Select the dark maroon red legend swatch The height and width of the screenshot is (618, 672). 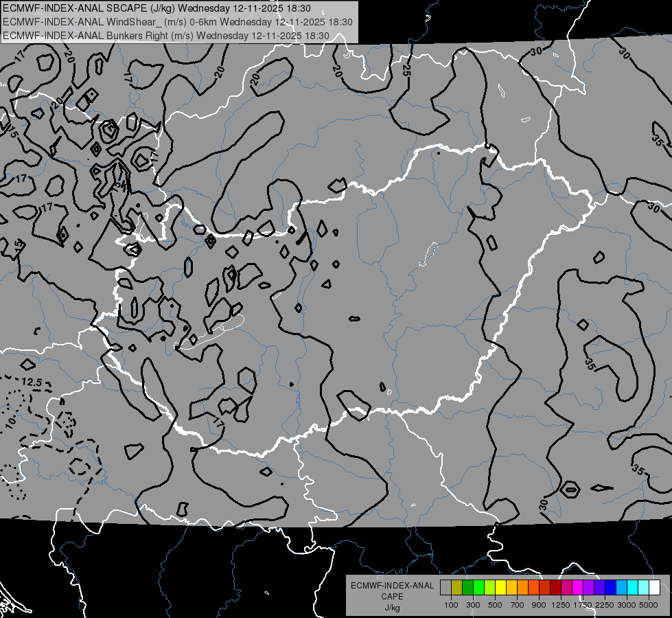tap(556, 587)
